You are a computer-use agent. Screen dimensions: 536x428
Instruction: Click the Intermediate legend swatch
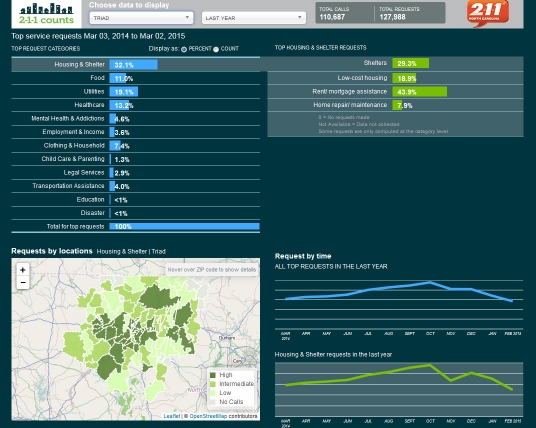coord(213,384)
